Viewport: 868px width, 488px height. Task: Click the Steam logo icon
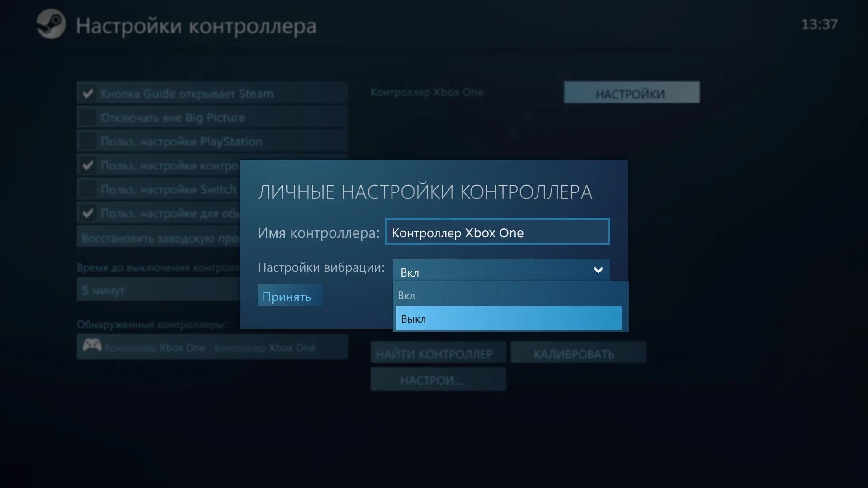(51, 24)
